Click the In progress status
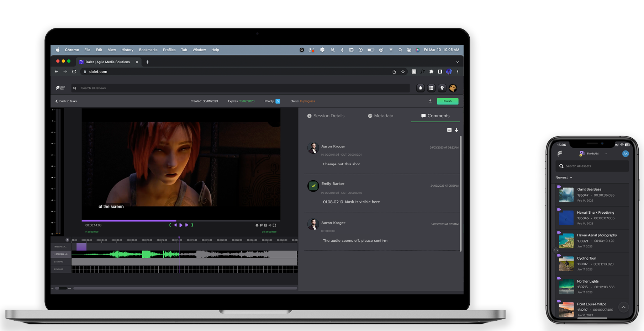The image size is (644, 331). 307,101
